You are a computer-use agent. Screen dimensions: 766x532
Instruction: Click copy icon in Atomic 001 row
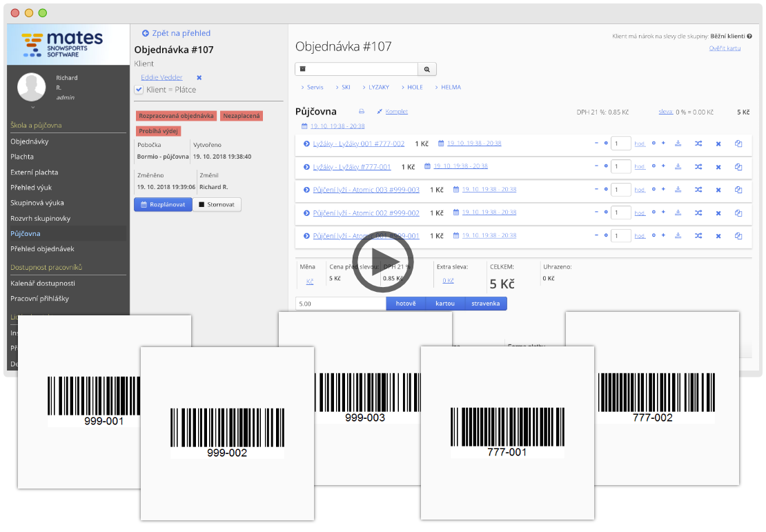(738, 236)
